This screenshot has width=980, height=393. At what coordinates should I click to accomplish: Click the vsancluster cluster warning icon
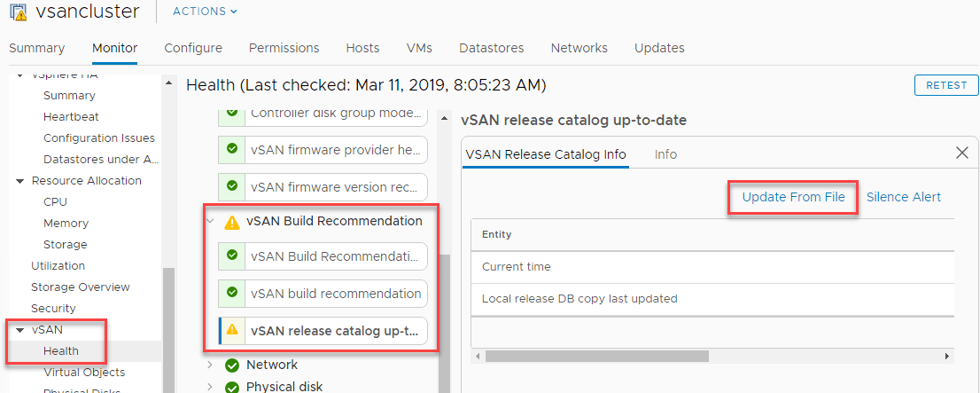[18, 12]
